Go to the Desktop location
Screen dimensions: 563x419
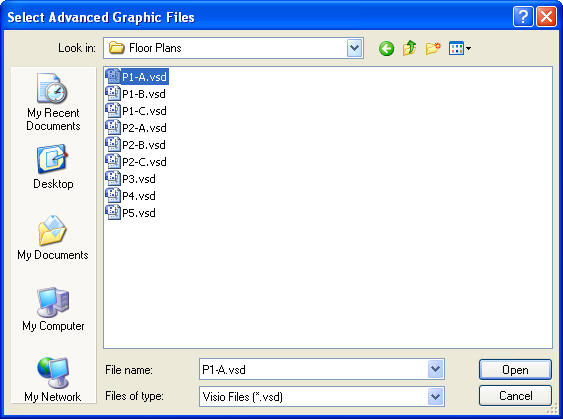pyautogui.click(x=53, y=167)
